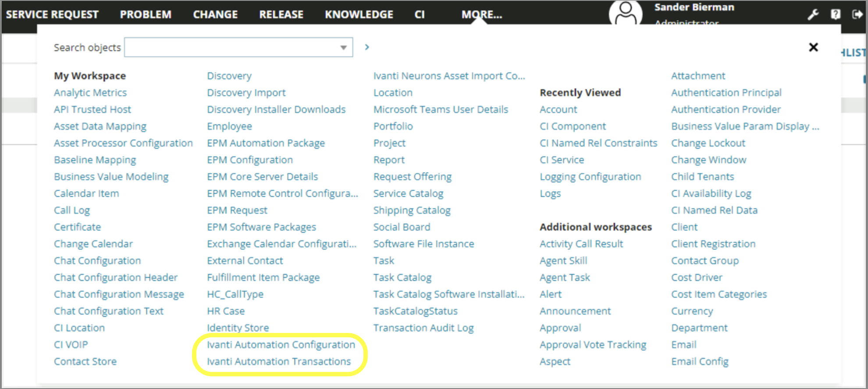Open the Knowledge tab
The image size is (868, 389).
pyautogui.click(x=359, y=14)
